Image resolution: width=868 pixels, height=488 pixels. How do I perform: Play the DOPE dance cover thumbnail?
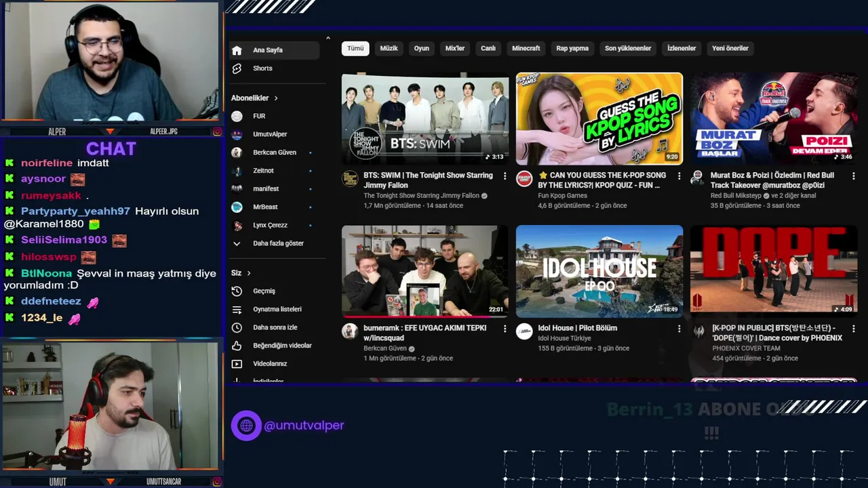pyautogui.click(x=774, y=271)
